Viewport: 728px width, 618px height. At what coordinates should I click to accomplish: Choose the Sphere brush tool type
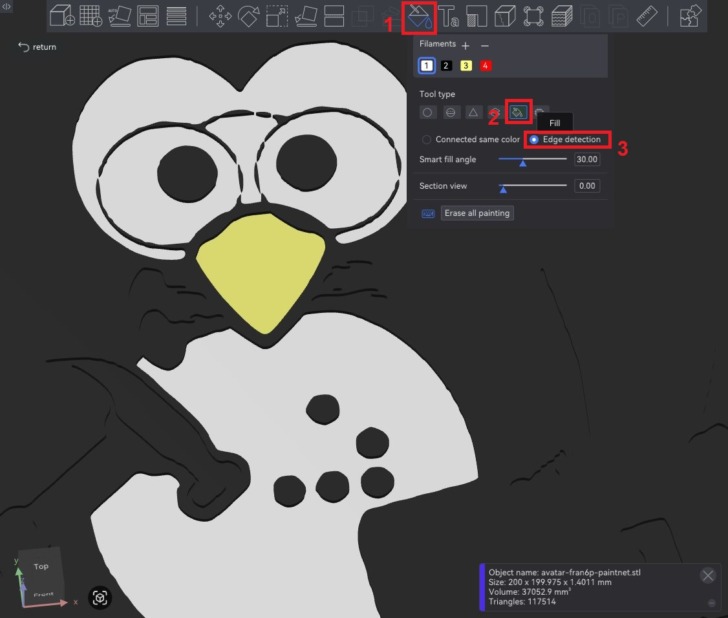point(450,112)
